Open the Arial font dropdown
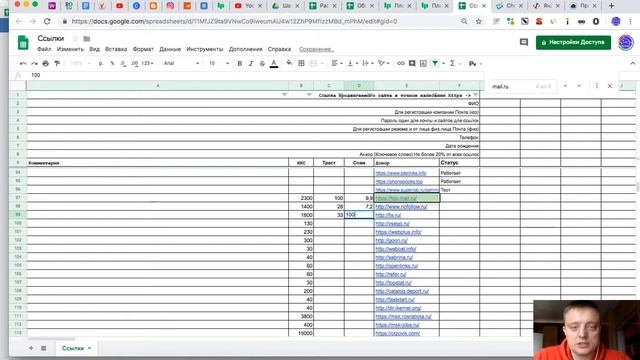This screenshot has height=360, width=640. click(181, 63)
